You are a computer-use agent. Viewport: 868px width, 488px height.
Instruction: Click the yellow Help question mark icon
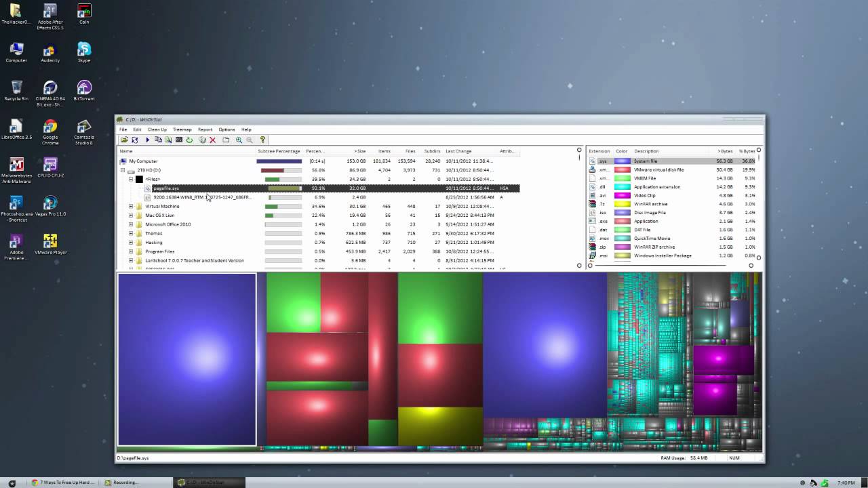pyautogui.click(x=262, y=140)
